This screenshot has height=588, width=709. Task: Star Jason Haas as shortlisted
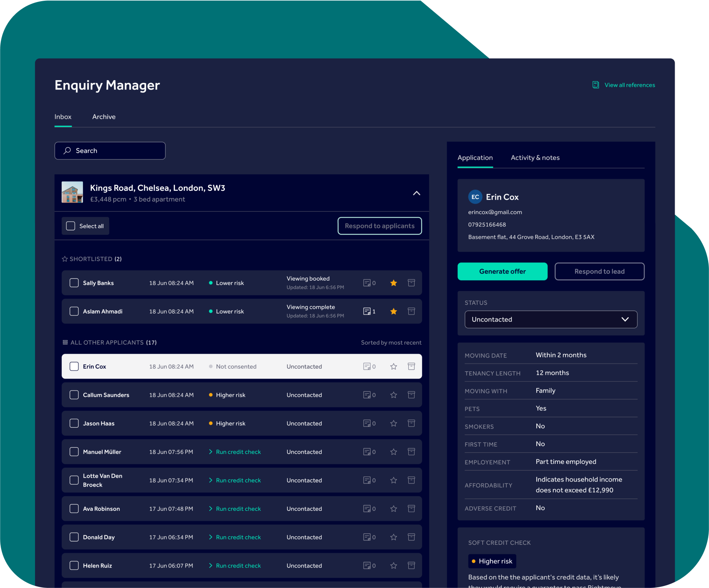(x=393, y=423)
